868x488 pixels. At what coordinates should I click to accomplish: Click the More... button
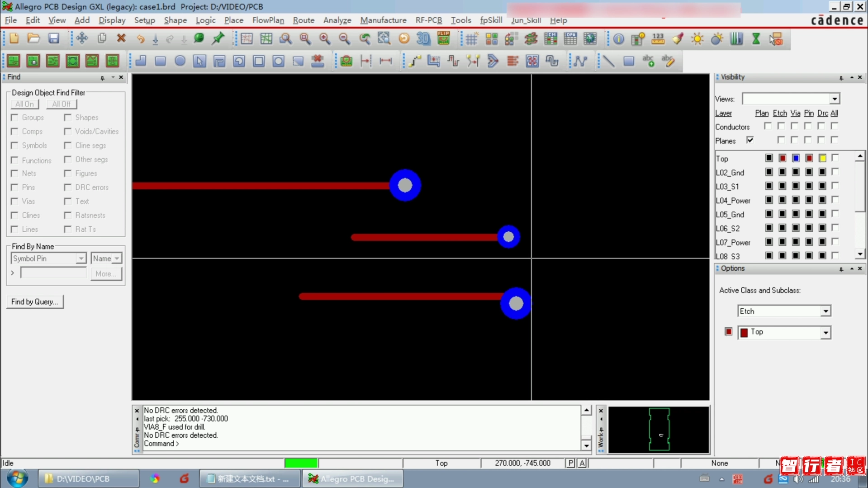(106, 274)
